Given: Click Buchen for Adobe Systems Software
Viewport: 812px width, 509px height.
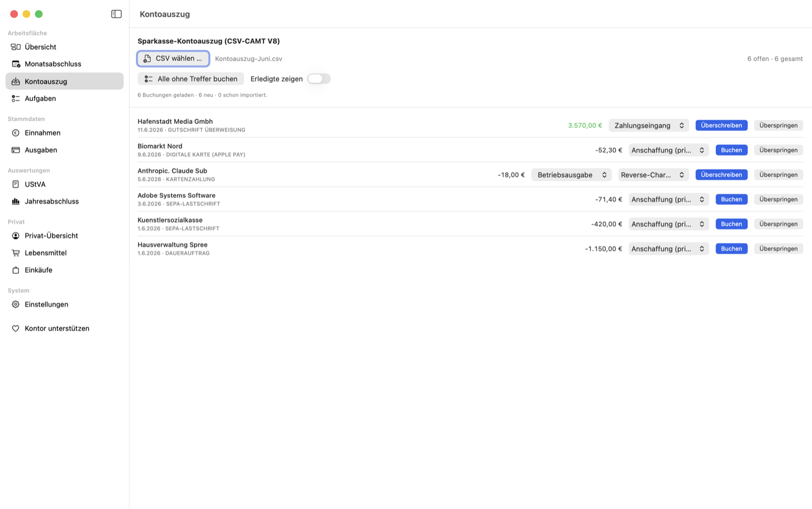Looking at the screenshot, I should coord(731,200).
